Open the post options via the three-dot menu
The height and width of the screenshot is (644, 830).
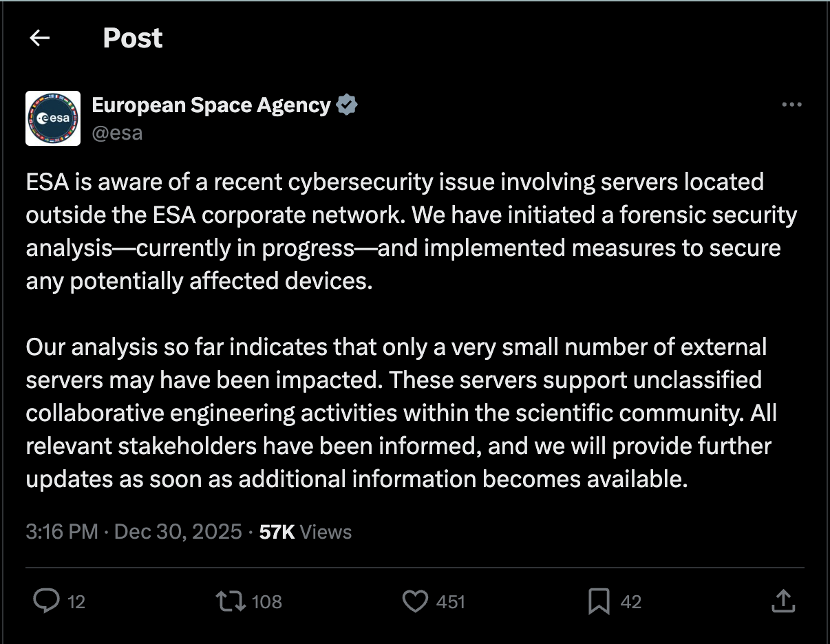792,105
